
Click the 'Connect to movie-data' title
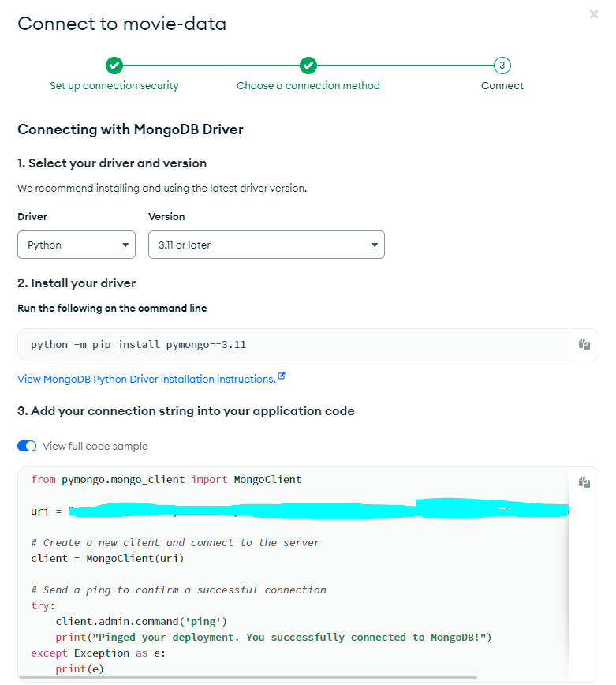(121, 24)
